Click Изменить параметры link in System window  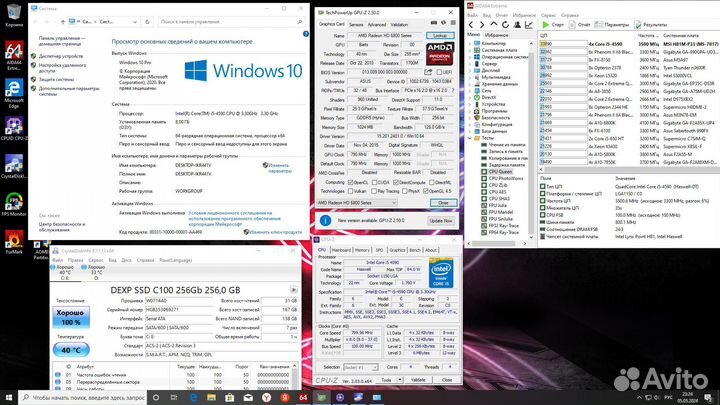[x=279, y=168]
